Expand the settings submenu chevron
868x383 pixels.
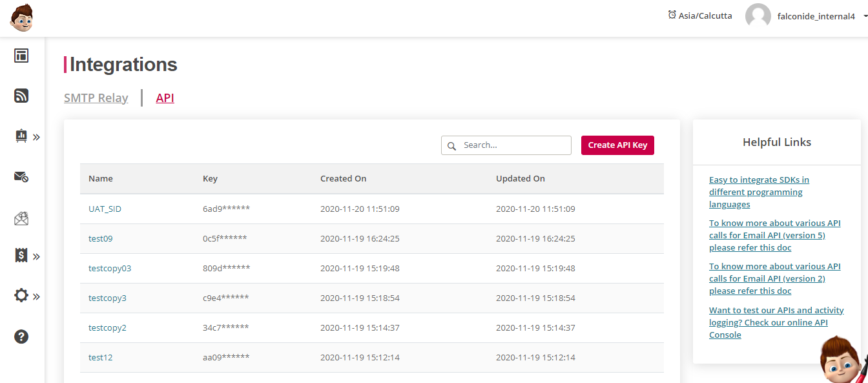click(37, 296)
